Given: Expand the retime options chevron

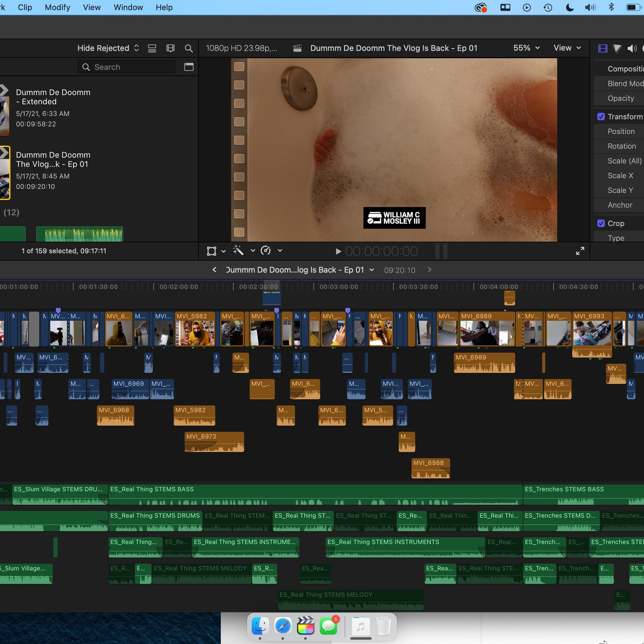Looking at the screenshot, I should click(x=280, y=251).
